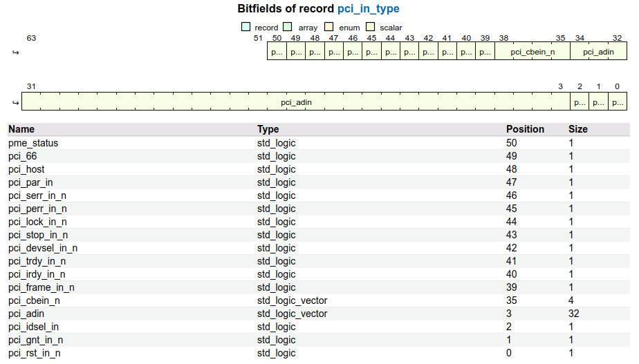Select the bit 49 cell in the bitfield diagram
This screenshot has height=364, width=639.
pos(296,51)
